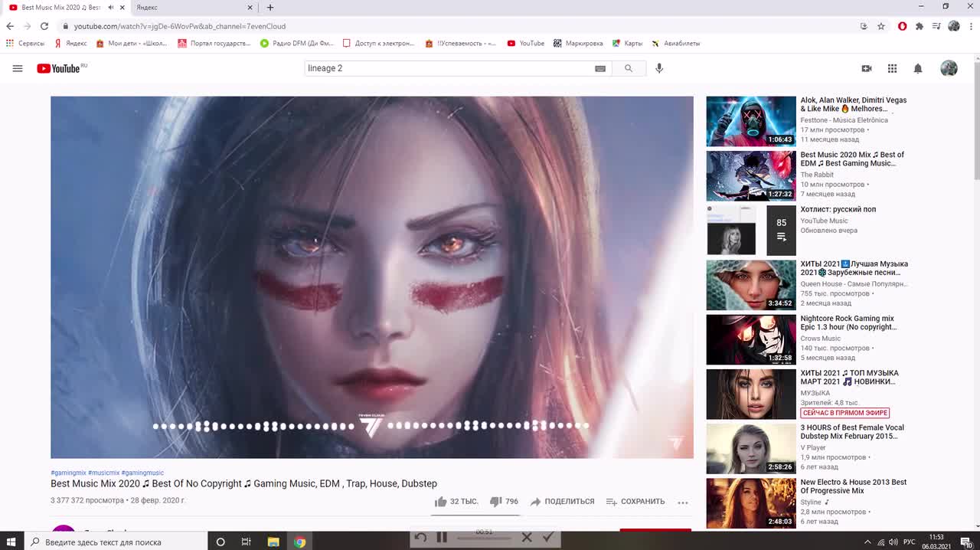980x550 pixels.
Task: Switch to Chrome on the taskbar
Action: [x=300, y=542]
